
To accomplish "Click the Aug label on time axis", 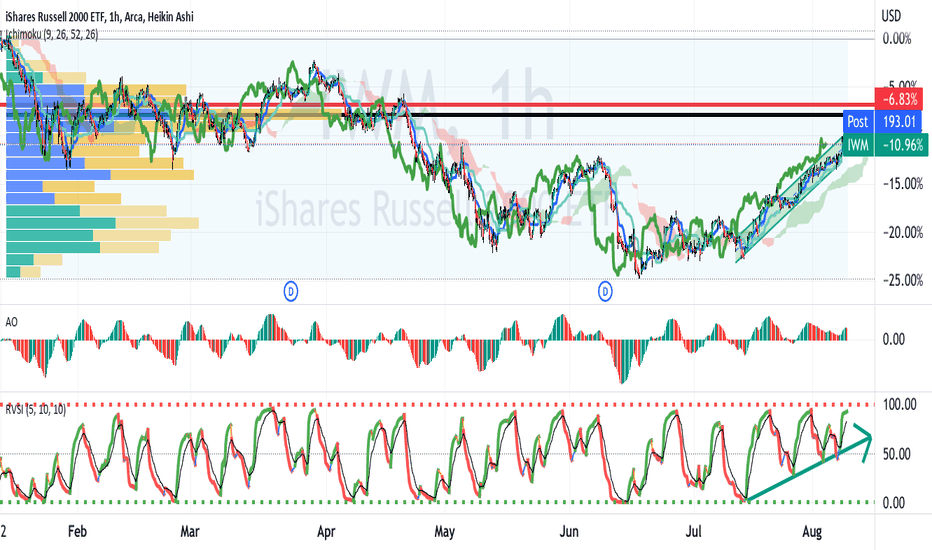I will pyautogui.click(x=812, y=531).
